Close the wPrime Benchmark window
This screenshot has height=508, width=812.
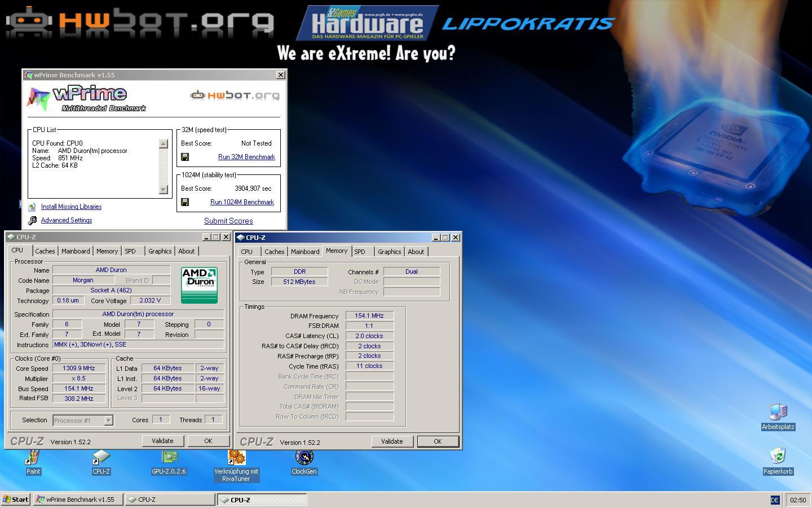281,75
